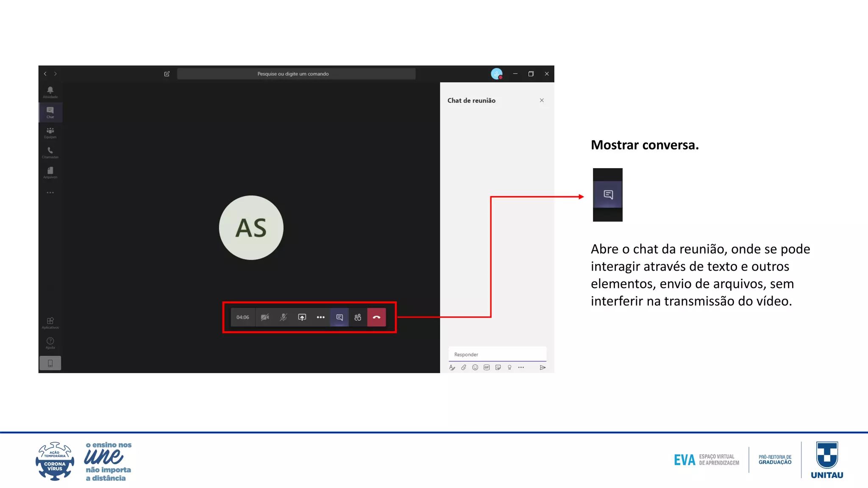868x488 pixels.
Task: Show meeting participants
Action: coord(358,317)
